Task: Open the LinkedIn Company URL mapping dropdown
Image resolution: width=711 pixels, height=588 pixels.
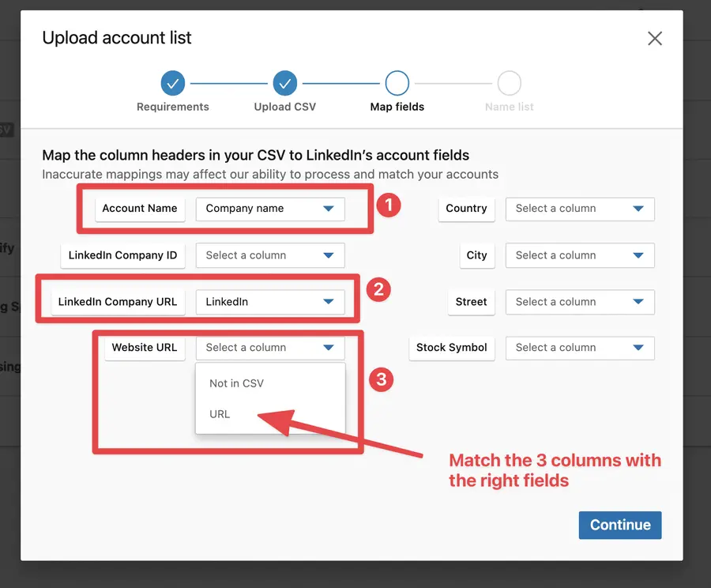Action: [270, 302]
